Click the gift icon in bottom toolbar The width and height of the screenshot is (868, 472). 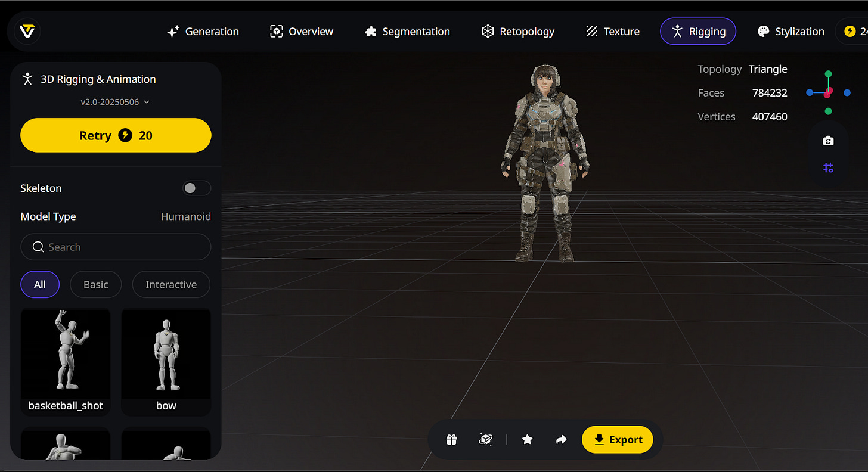coord(452,440)
